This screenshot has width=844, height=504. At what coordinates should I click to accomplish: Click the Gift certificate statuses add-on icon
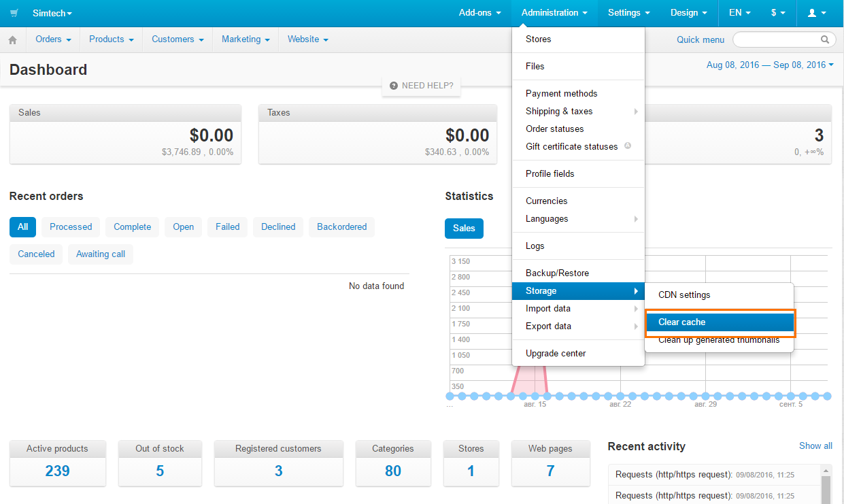[628, 146]
